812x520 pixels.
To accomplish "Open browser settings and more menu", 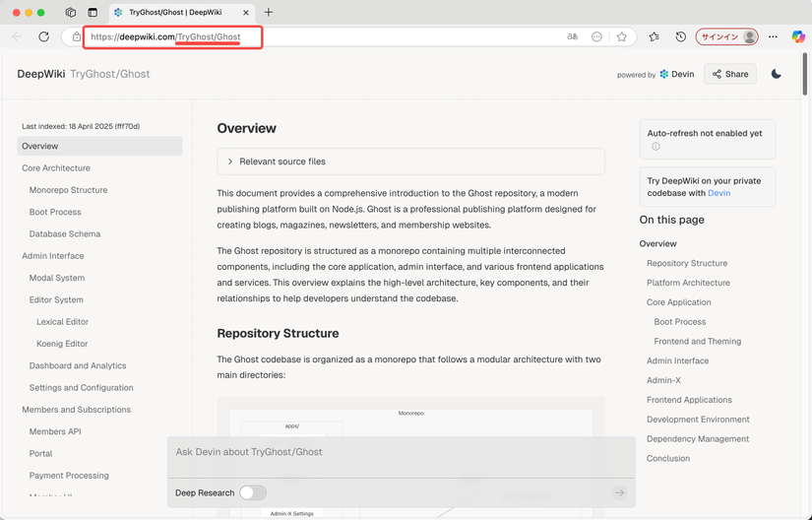I will [773, 36].
